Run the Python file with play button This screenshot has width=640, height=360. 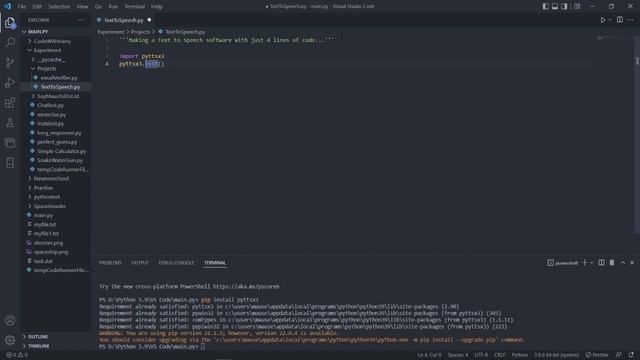[602, 20]
